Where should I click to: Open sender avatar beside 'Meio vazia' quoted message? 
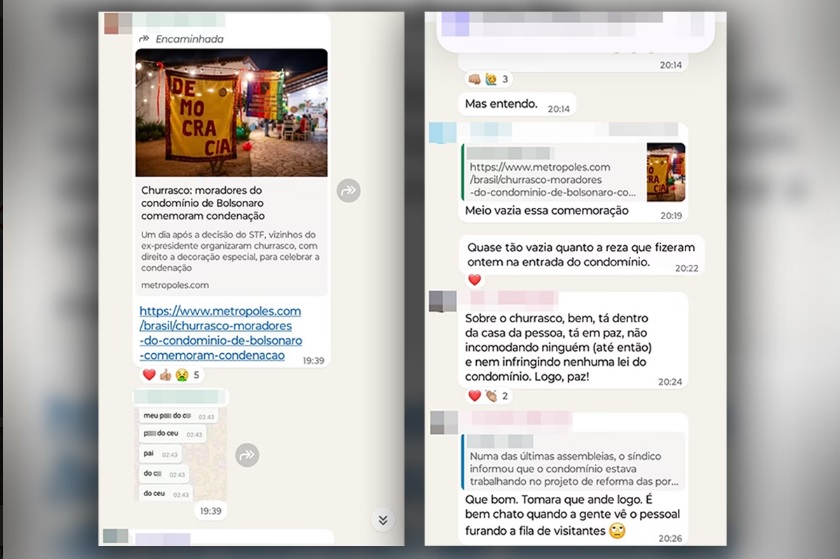[x=443, y=132]
